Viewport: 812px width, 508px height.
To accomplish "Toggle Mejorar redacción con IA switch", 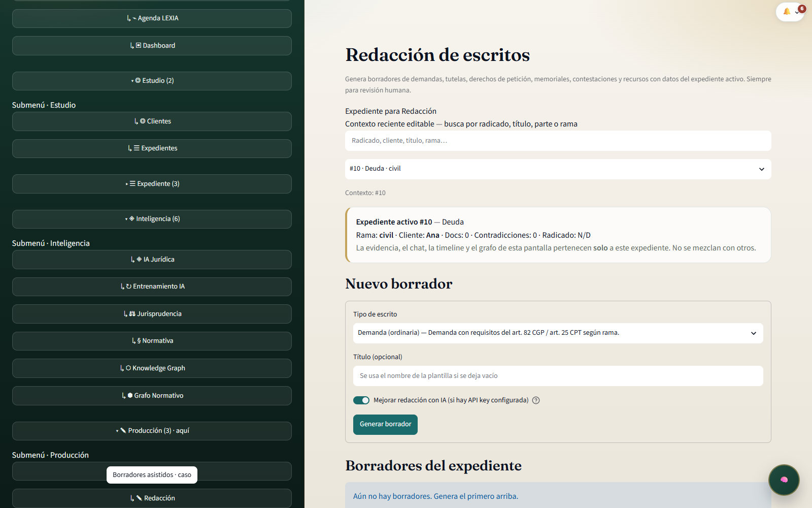I will pos(361,400).
